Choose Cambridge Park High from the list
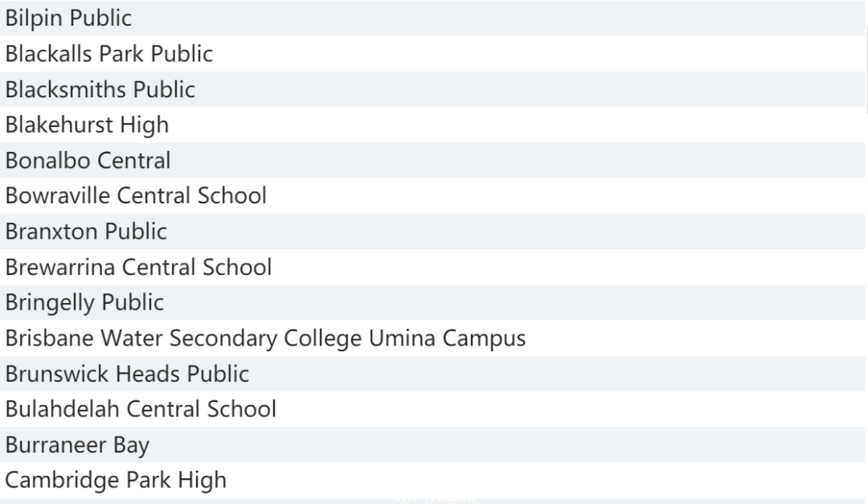 pos(432,480)
